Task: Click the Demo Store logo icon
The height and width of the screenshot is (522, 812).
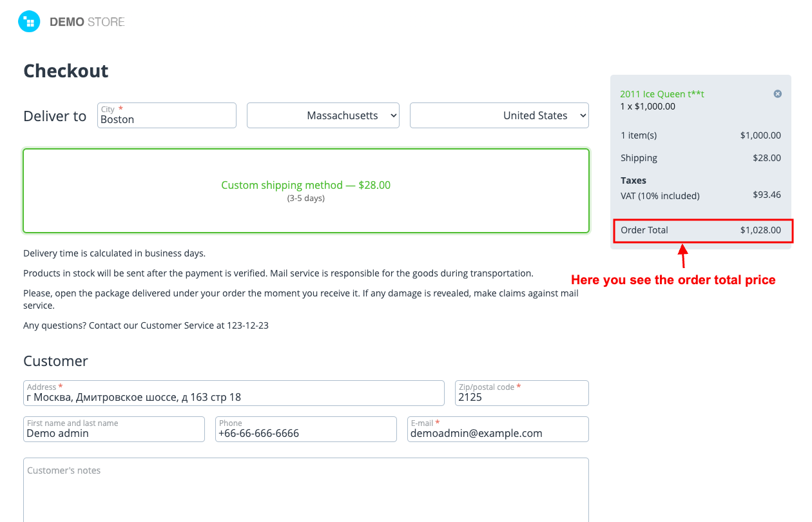Action: point(29,22)
